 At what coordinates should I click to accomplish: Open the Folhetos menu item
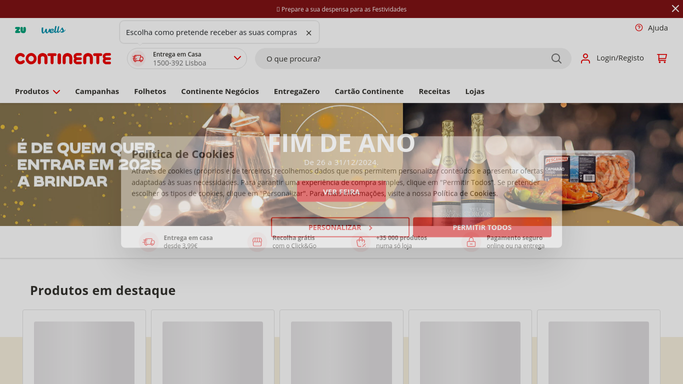(150, 91)
